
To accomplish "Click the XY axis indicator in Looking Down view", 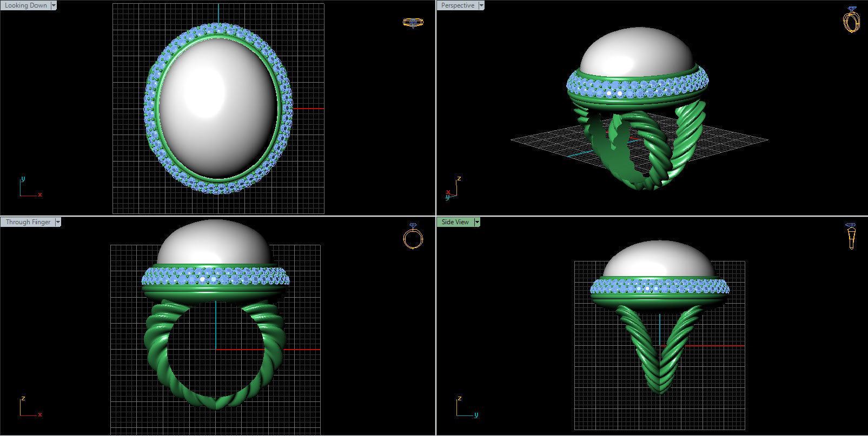I will pyautogui.click(x=30, y=187).
